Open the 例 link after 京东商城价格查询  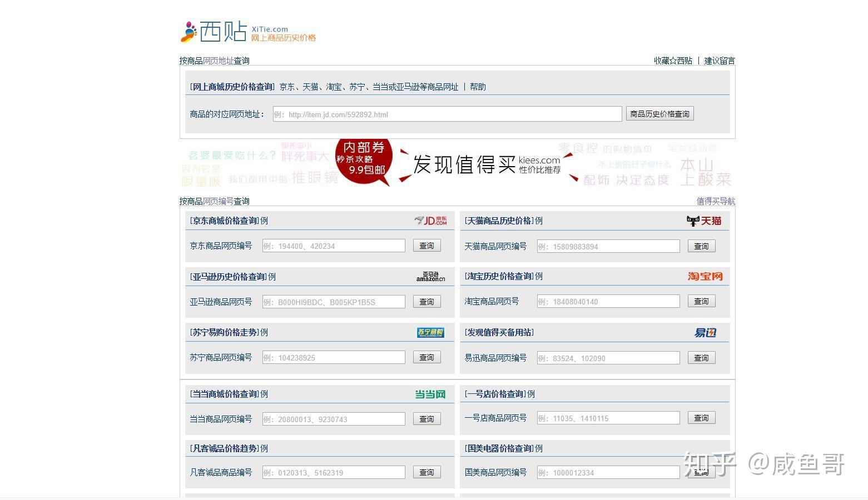(264, 221)
